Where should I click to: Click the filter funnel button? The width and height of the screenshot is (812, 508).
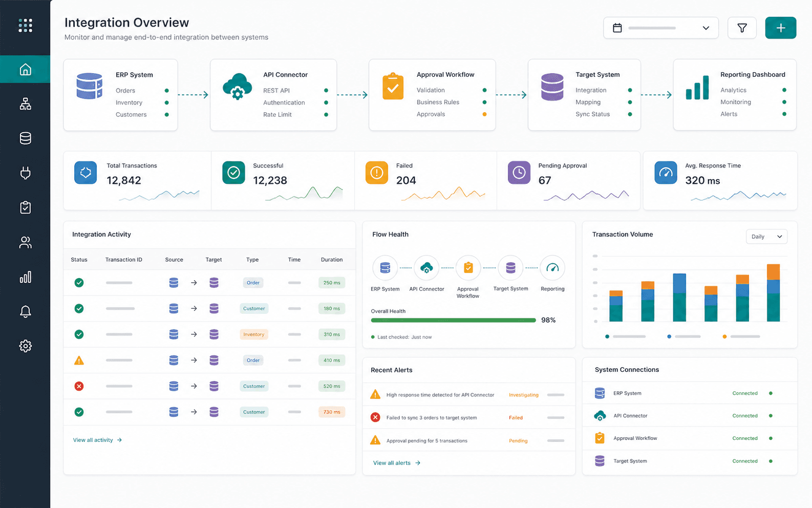742,28
